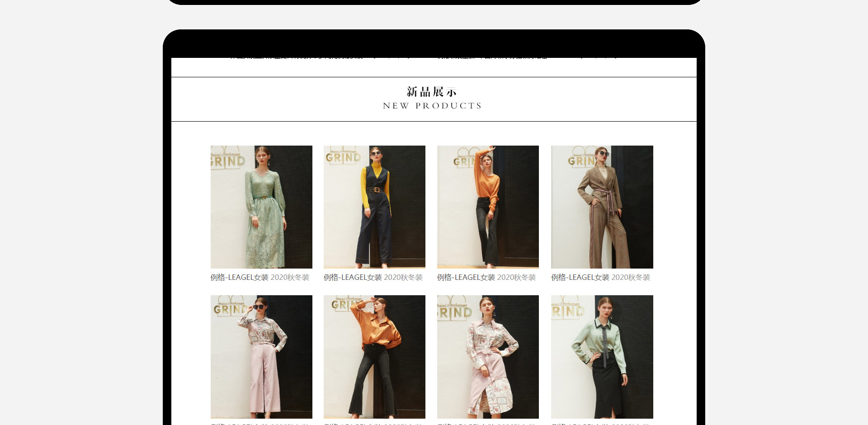Image resolution: width=868 pixels, height=425 pixels.
Task: Click the cut-off caption under the orange satin shirt
Action: [373, 424]
